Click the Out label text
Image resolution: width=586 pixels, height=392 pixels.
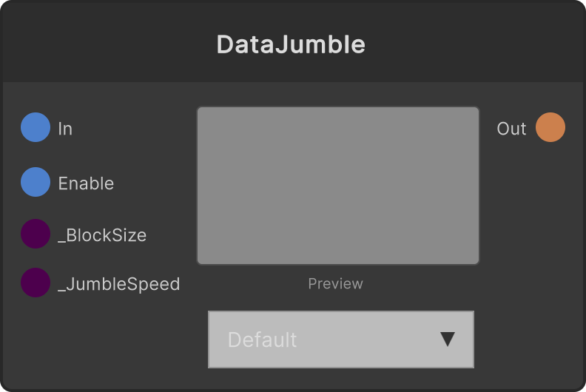(511, 129)
